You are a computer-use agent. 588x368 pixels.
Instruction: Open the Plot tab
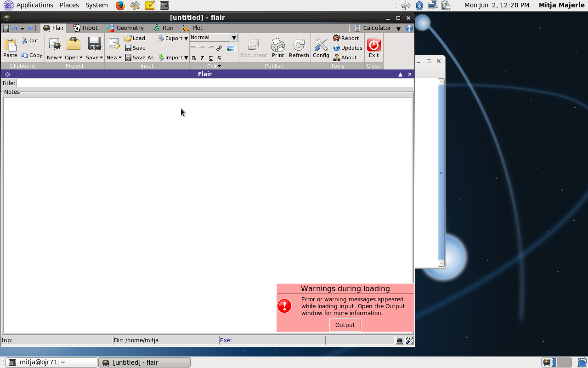[192, 28]
